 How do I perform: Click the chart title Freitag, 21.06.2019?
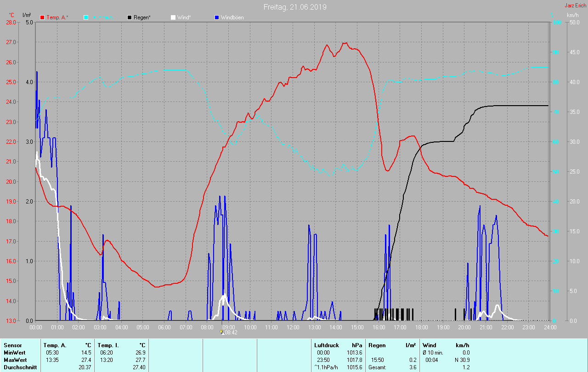pos(295,7)
